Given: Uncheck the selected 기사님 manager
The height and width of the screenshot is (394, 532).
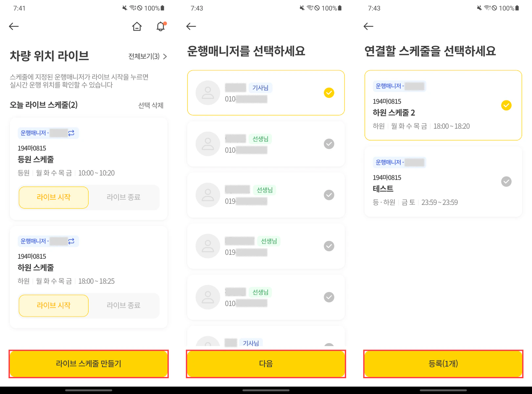Looking at the screenshot, I should 329,93.
